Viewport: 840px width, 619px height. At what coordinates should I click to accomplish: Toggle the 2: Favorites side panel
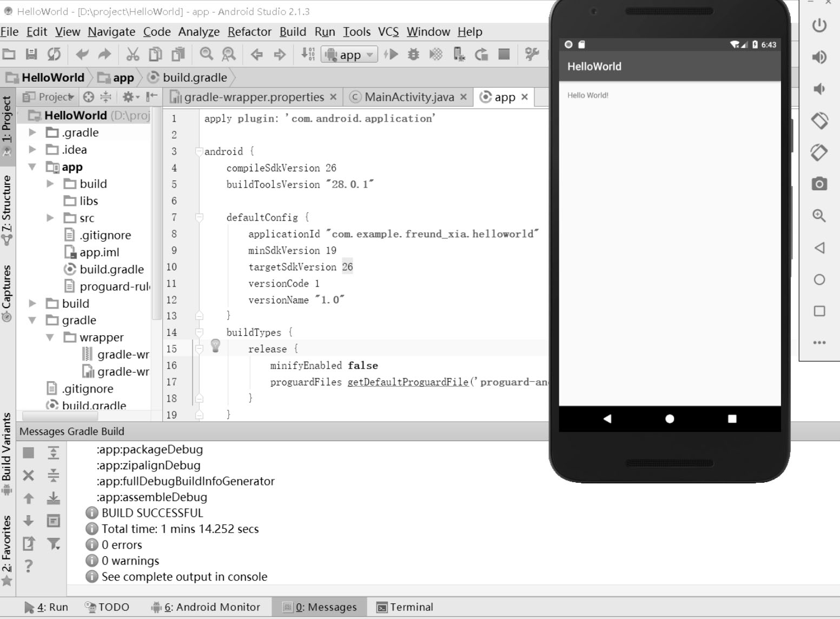[x=7, y=550]
